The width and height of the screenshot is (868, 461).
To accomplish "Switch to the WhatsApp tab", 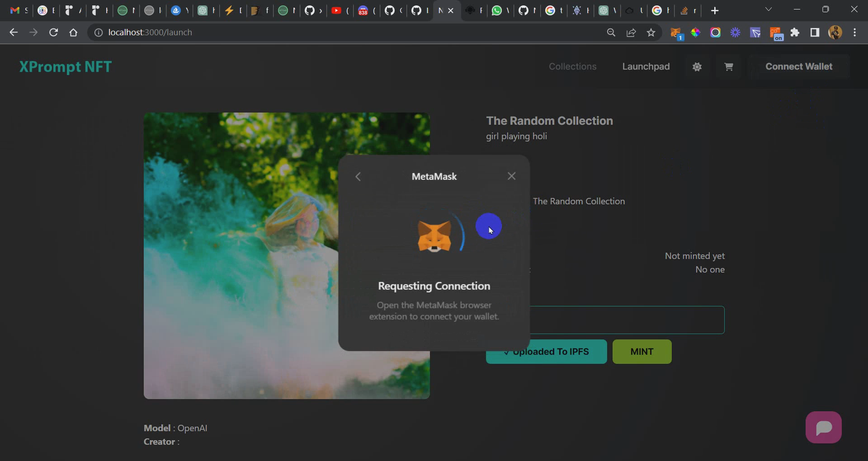I will (x=500, y=10).
